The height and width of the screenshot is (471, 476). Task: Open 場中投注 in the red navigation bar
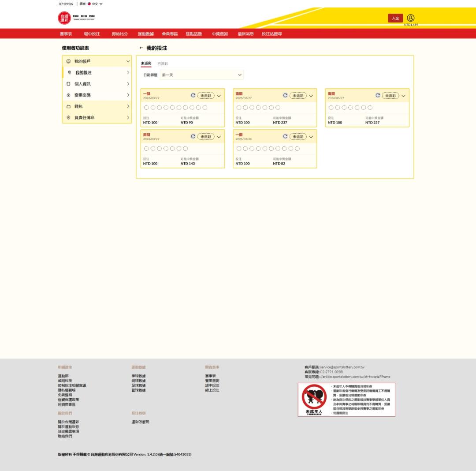tap(92, 34)
